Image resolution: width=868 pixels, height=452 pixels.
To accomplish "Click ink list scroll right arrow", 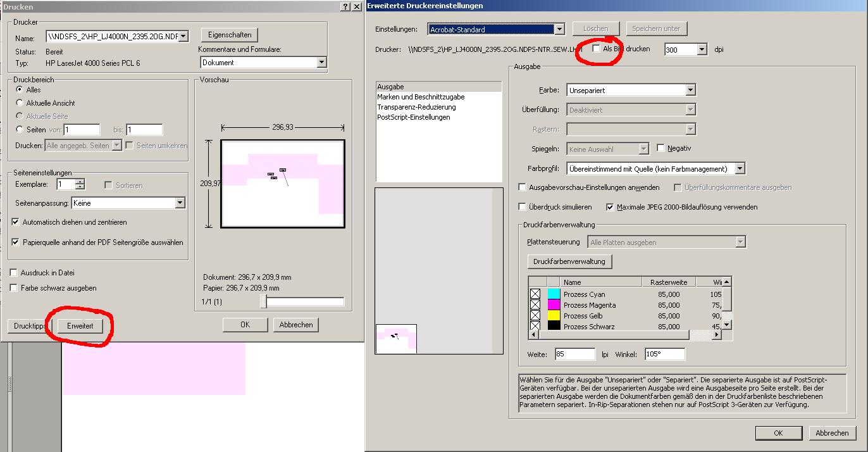I will [x=716, y=335].
